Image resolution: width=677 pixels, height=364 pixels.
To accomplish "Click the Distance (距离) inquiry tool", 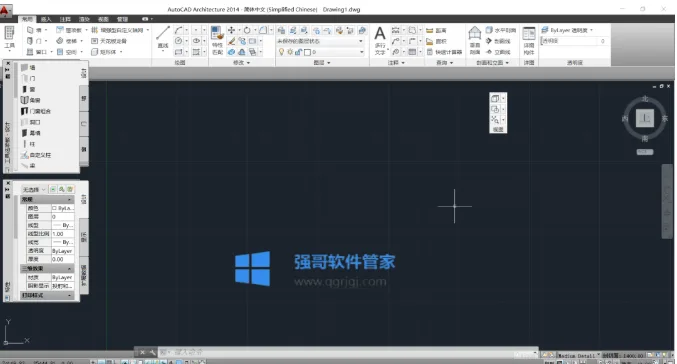I will click(x=437, y=30).
